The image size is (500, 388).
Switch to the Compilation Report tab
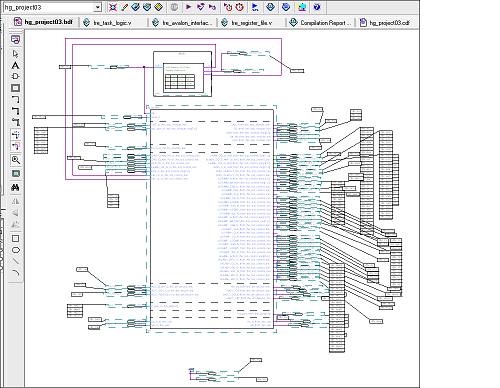tap(321, 23)
